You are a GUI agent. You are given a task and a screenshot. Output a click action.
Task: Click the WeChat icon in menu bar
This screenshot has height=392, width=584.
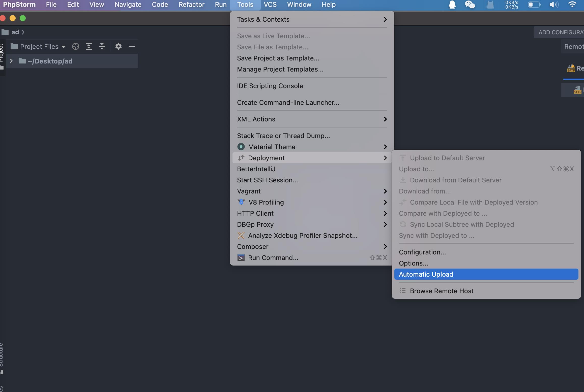click(x=470, y=5)
